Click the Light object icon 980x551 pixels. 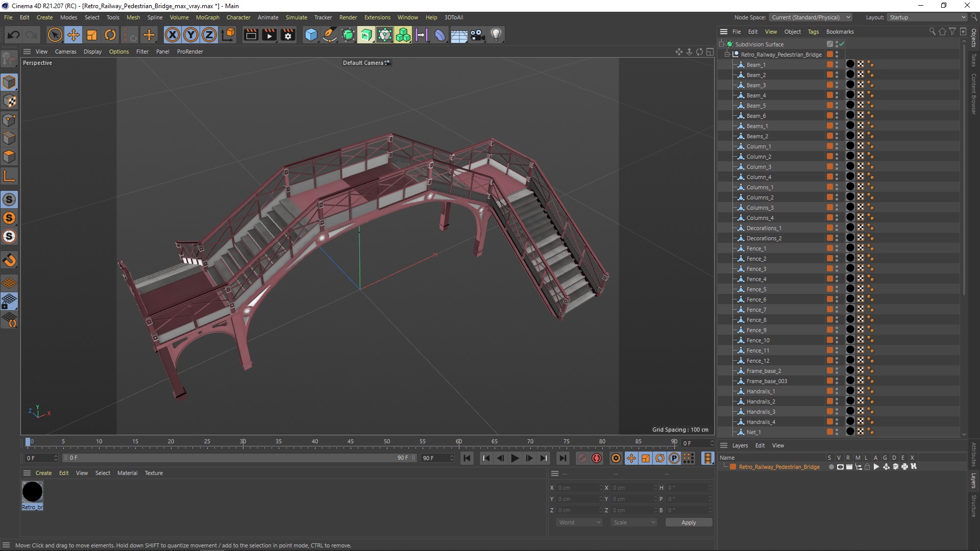coord(496,35)
